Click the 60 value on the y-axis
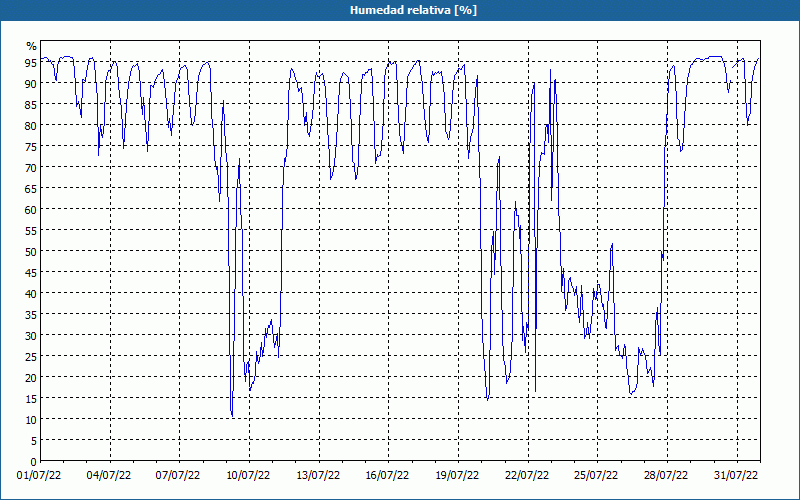The height and width of the screenshot is (500, 800). click(x=31, y=209)
